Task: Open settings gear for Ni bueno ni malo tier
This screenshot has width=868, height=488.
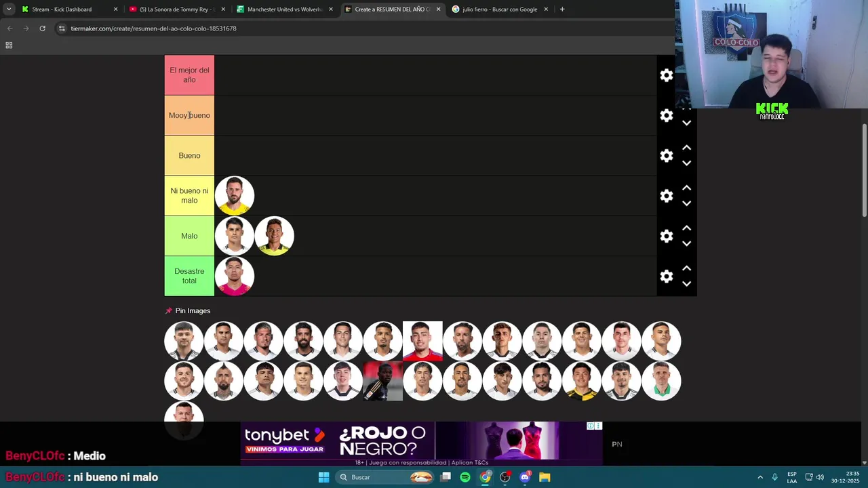Action: point(667,196)
